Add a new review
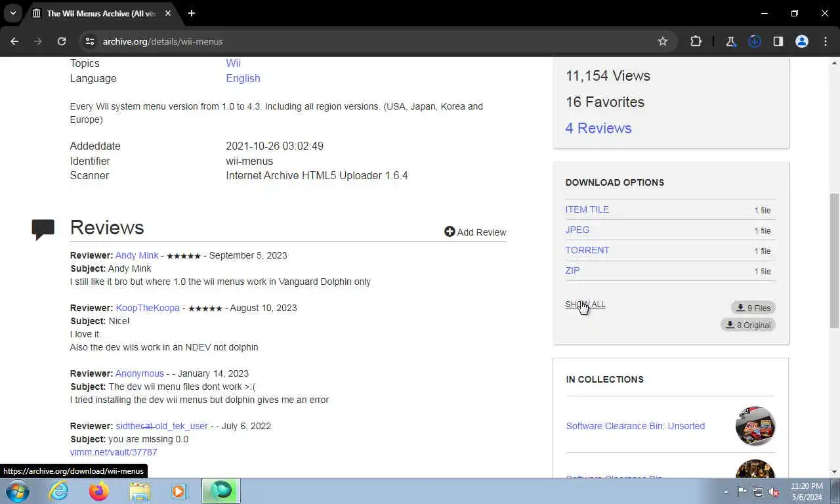The width and height of the screenshot is (840, 504). [475, 232]
